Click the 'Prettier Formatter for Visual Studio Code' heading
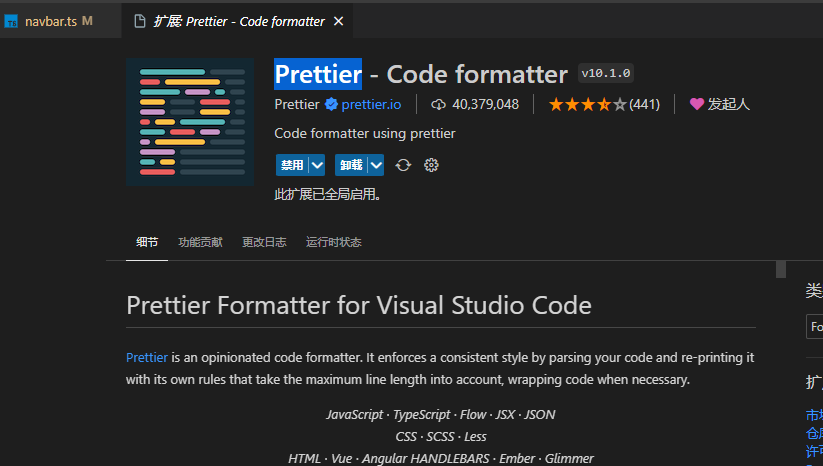Viewport: 823px width, 466px height. [359, 305]
